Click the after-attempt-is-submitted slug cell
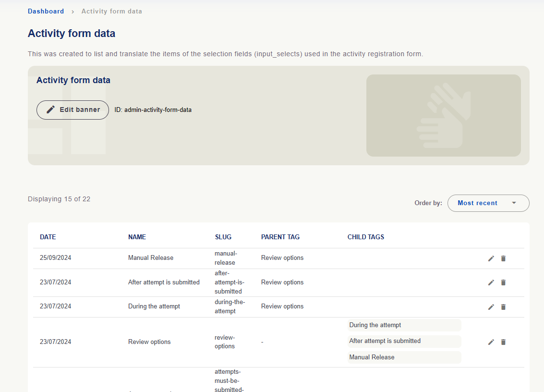 pyautogui.click(x=230, y=282)
